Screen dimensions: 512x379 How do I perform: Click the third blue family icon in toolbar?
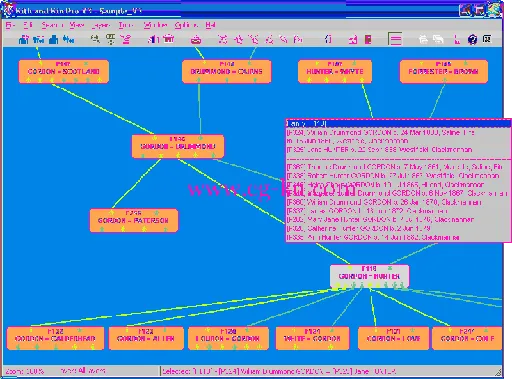pyautogui.click(x=53, y=40)
